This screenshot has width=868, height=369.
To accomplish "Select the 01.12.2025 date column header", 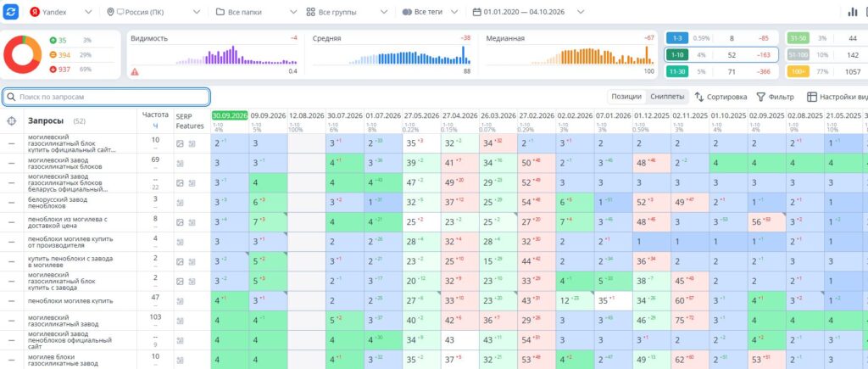I will [x=651, y=116].
